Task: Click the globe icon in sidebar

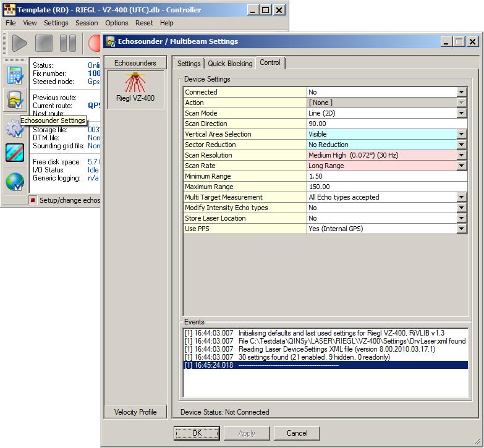Action: [x=15, y=182]
